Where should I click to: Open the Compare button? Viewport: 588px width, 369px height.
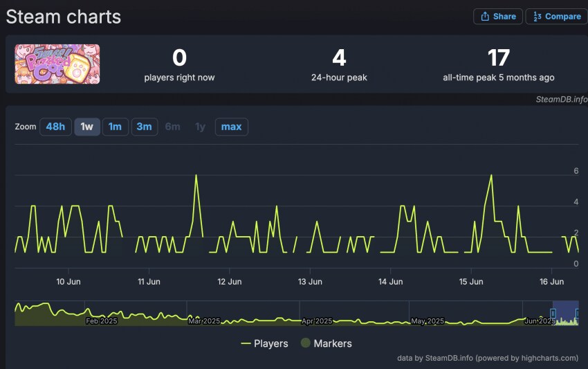click(558, 17)
